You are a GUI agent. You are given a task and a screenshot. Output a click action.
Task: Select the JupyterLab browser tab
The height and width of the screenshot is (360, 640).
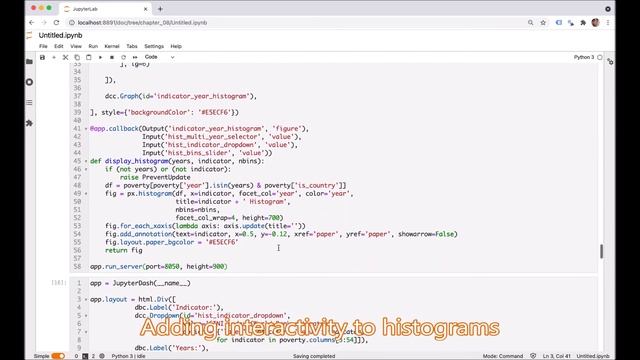pyautogui.click(x=106, y=9)
